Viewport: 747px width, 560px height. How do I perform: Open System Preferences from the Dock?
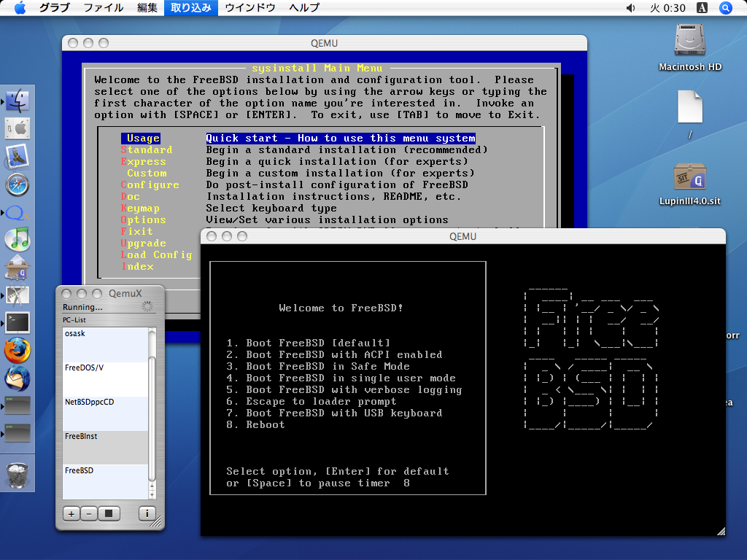[x=18, y=128]
